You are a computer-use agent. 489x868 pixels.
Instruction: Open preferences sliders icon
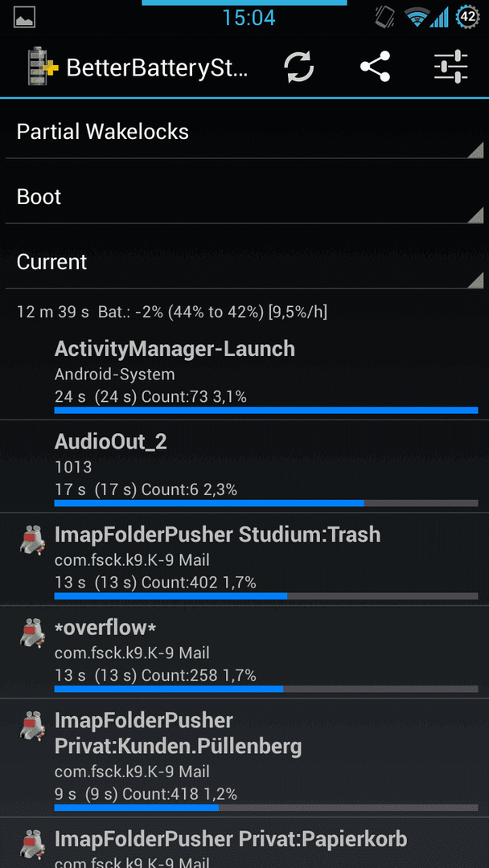pyautogui.click(x=450, y=67)
